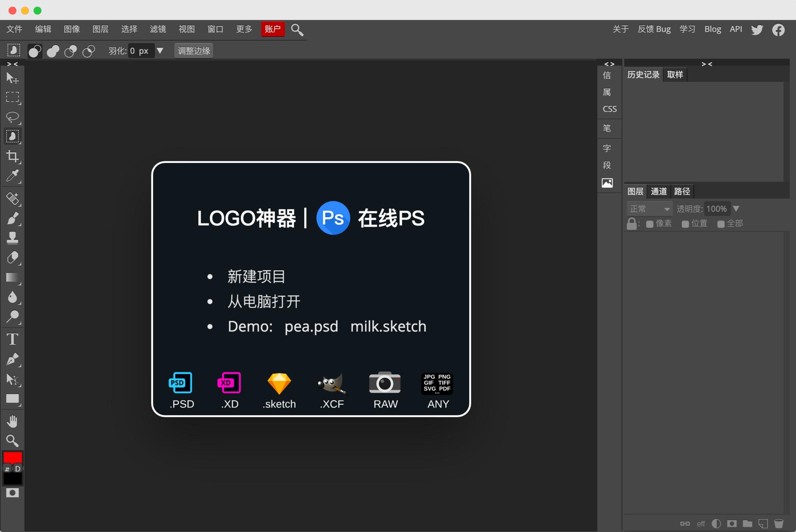Viewport: 796px width, 532px height.
Task: Enable the 位置 position lock
Action: pos(685,223)
